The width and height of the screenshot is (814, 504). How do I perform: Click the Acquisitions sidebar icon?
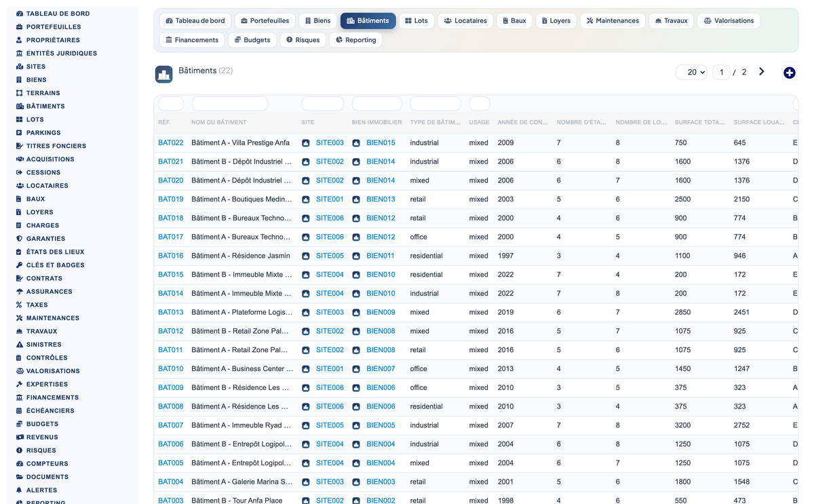[x=19, y=159]
